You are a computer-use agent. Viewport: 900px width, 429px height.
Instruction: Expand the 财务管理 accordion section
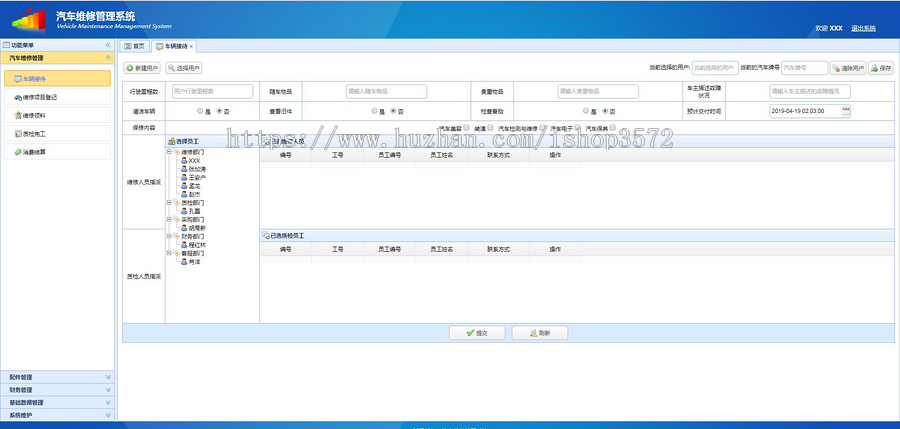tap(108, 390)
